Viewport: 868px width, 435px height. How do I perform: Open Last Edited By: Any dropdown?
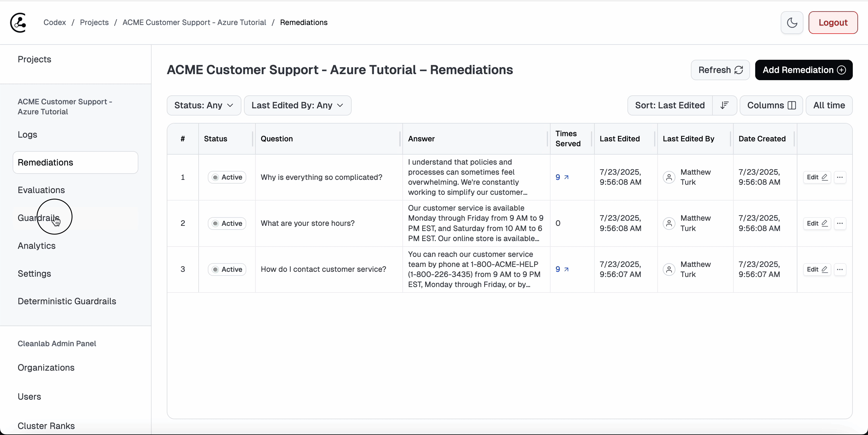tap(298, 105)
